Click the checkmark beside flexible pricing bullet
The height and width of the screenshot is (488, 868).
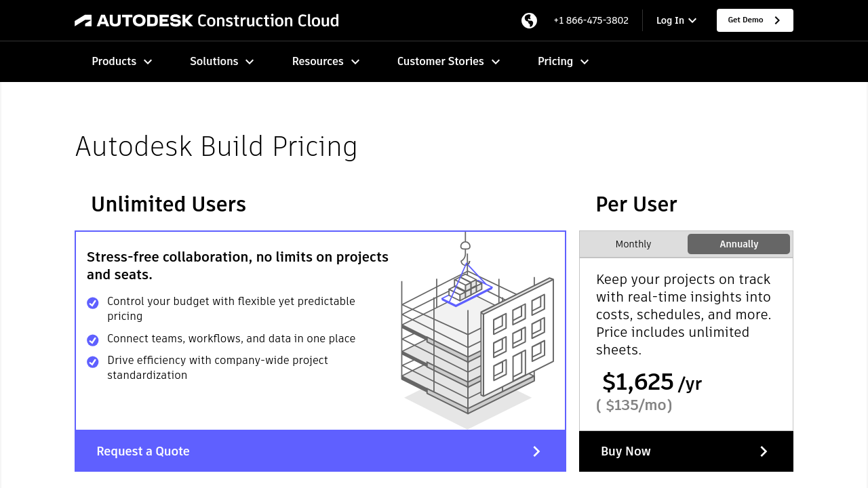[x=93, y=303]
